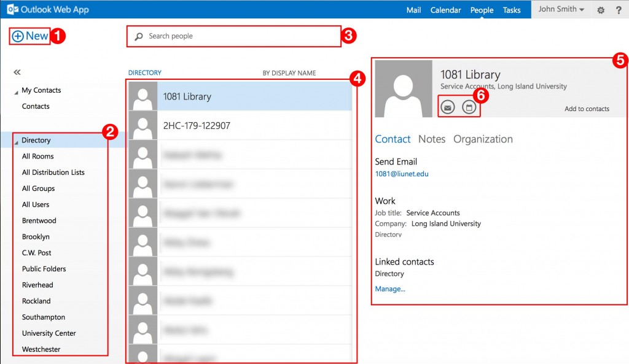The height and width of the screenshot is (364, 629).
Task: Open the help question mark icon
Action: pyautogui.click(x=619, y=10)
